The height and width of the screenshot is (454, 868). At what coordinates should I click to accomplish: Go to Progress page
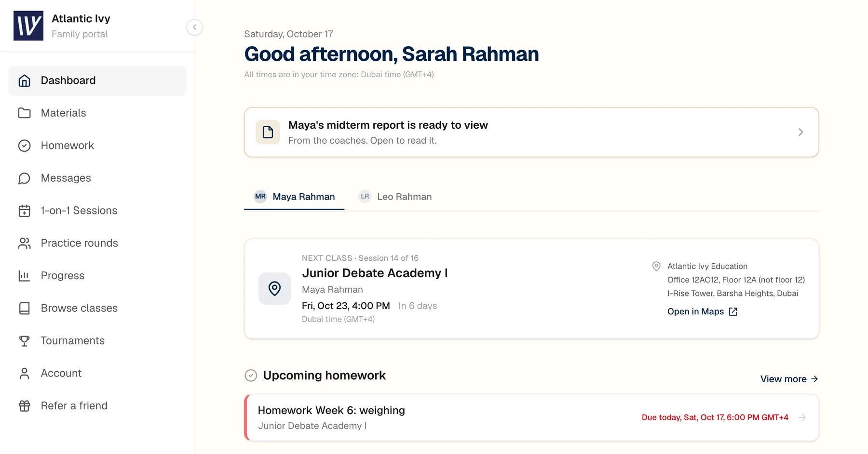[63, 276]
